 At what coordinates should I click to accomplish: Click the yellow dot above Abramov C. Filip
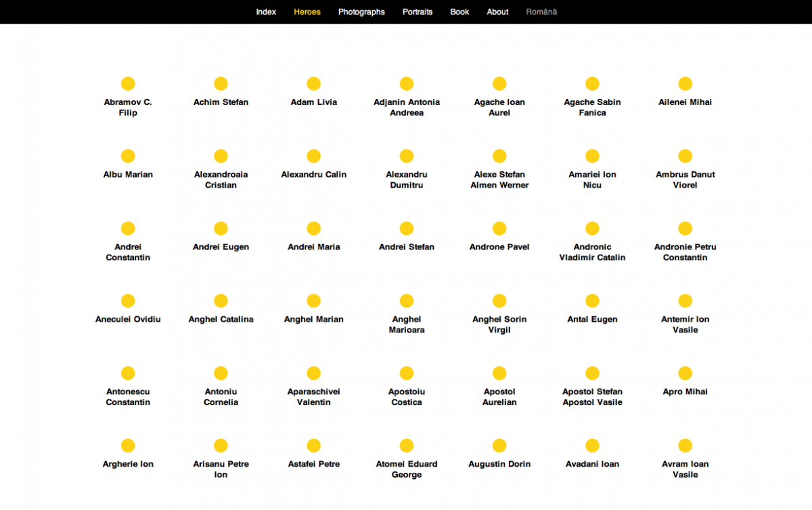pos(128,83)
